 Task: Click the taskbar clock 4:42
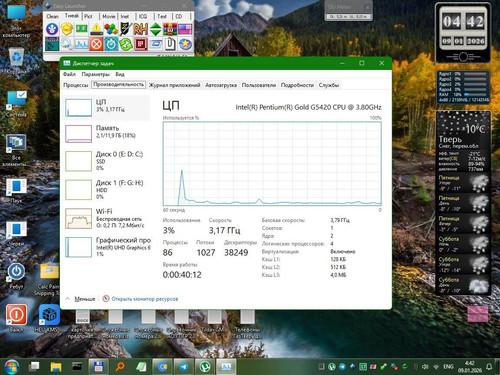coord(469,367)
